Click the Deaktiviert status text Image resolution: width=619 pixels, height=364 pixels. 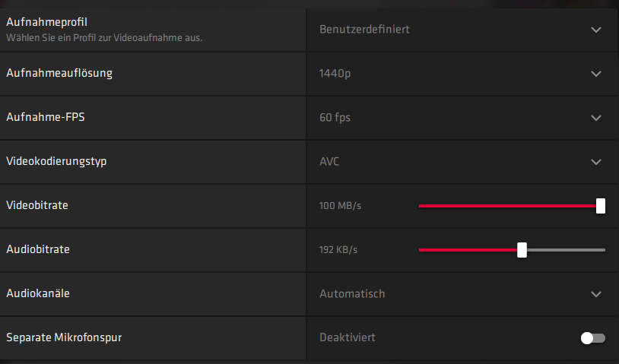coord(348,338)
